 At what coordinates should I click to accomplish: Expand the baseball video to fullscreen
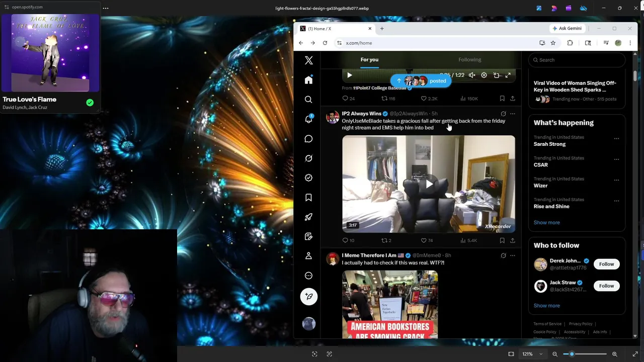[508, 75]
